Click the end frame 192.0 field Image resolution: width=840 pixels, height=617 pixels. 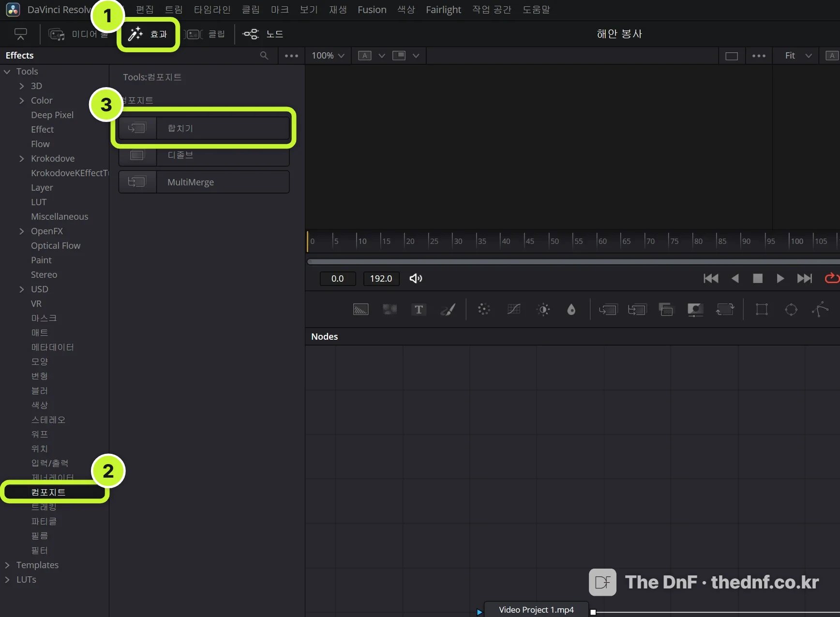[x=381, y=279]
